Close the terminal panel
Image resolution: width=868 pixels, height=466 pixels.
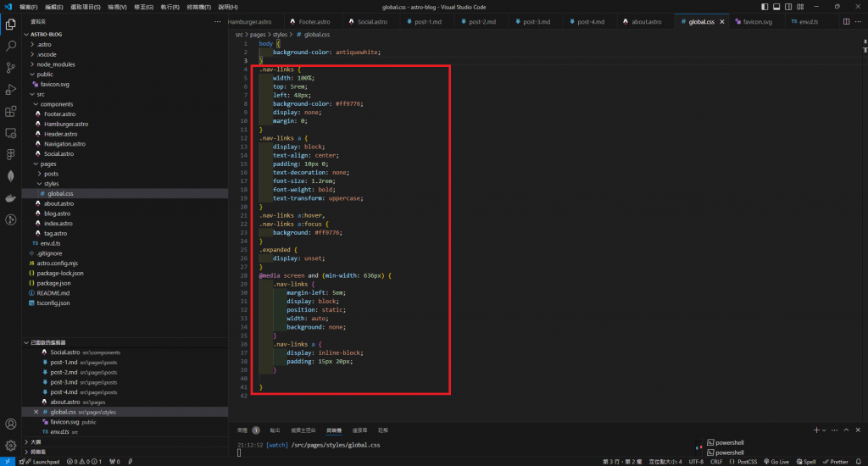[x=858, y=430]
